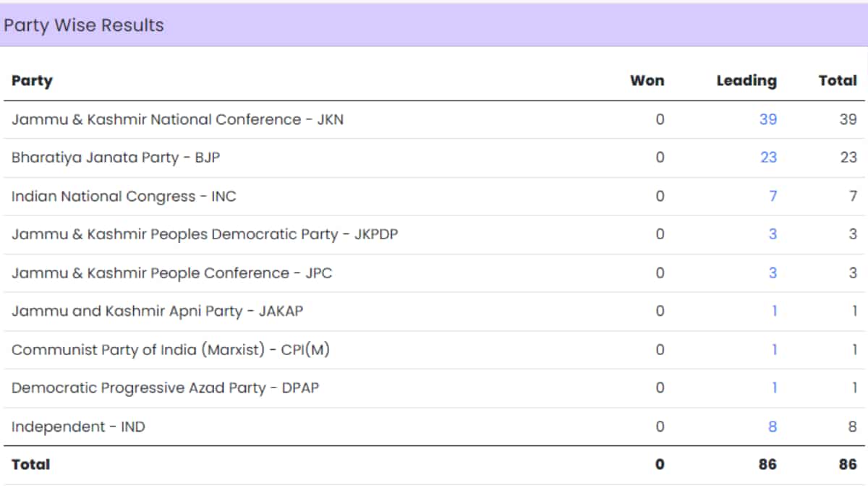868x488 pixels.
Task: Open the JKN leading count link 39
Action: coord(768,119)
